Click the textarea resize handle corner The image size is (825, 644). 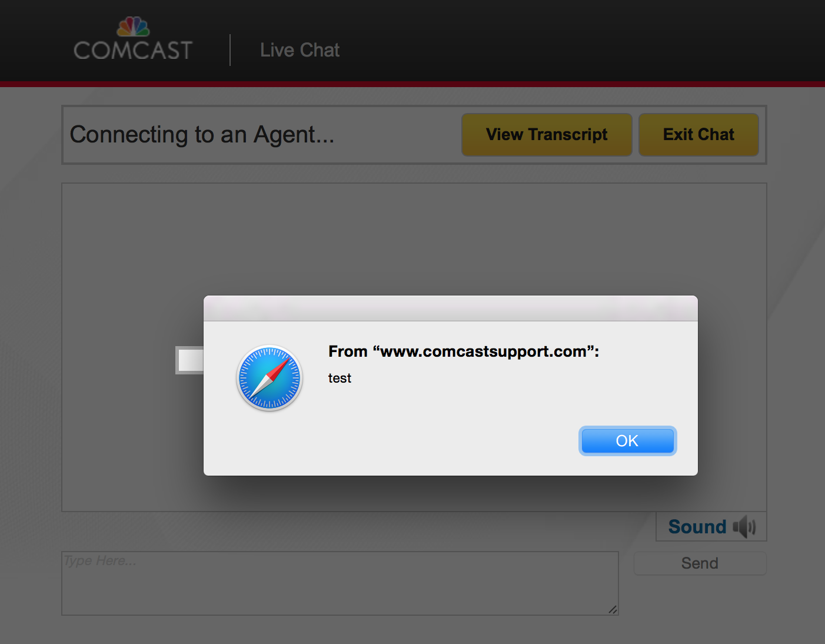coord(613,609)
